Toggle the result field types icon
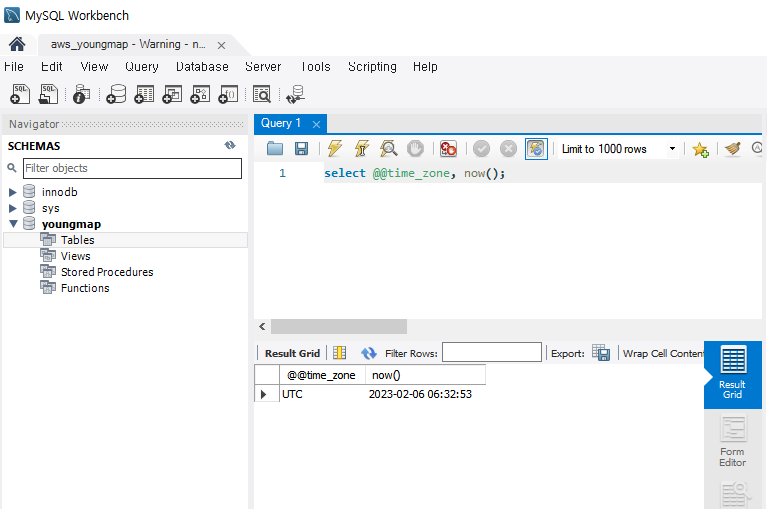Screen dimensions: 767x509 tap(339, 353)
